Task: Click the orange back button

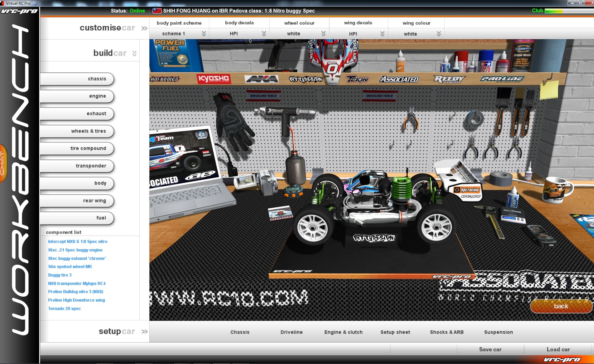Action: pos(561,306)
